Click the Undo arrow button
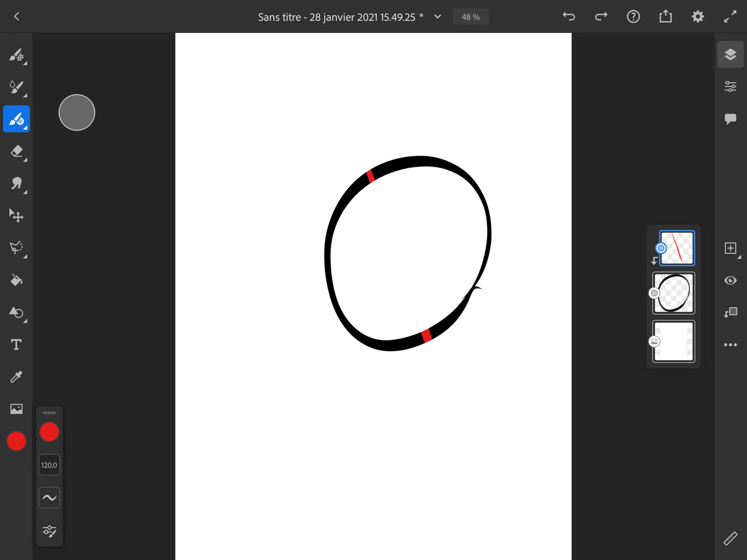Viewport: 747px width, 560px height. tap(569, 16)
